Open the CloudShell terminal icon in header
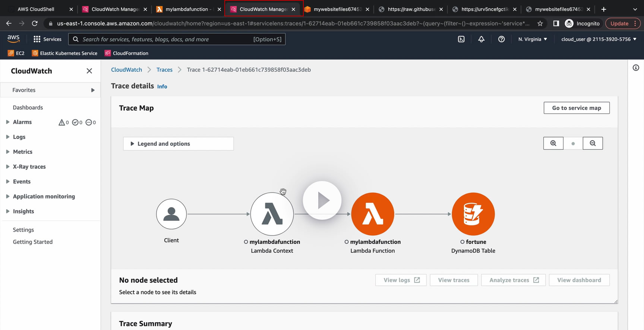 [461, 39]
